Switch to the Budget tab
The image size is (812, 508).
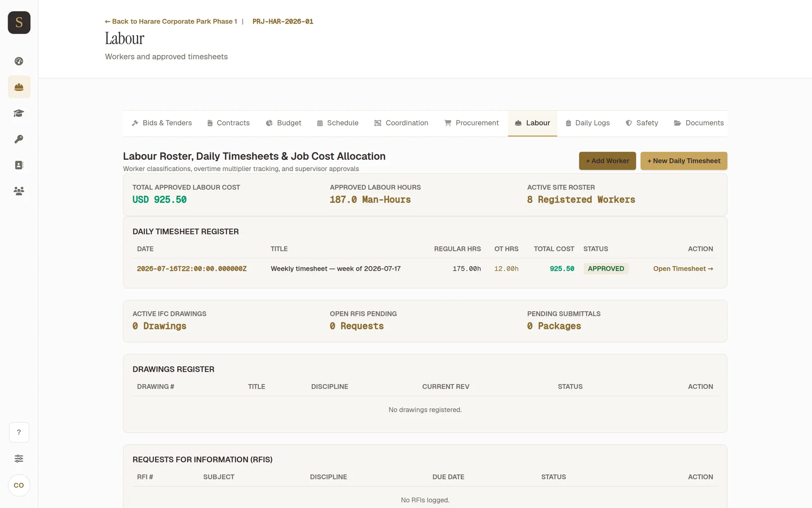(283, 123)
